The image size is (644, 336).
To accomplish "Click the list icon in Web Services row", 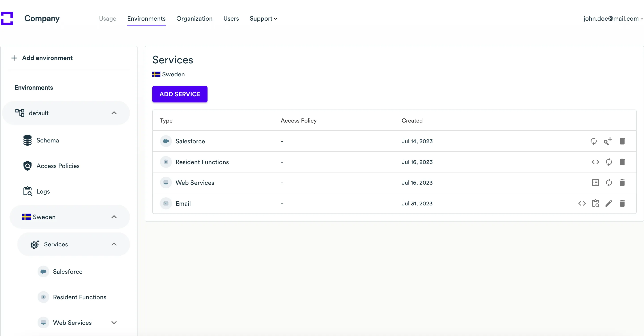I will coord(595,183).
